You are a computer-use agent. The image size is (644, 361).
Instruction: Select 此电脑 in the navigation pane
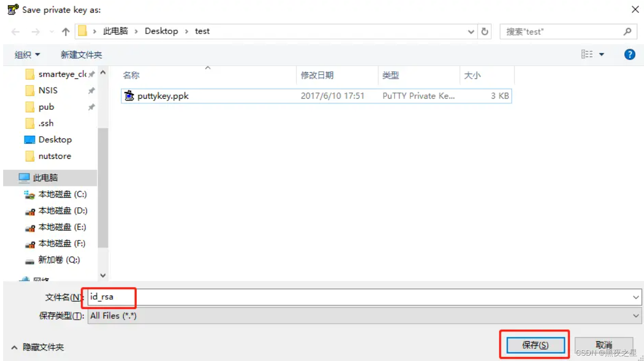click(x=50, y=178)
